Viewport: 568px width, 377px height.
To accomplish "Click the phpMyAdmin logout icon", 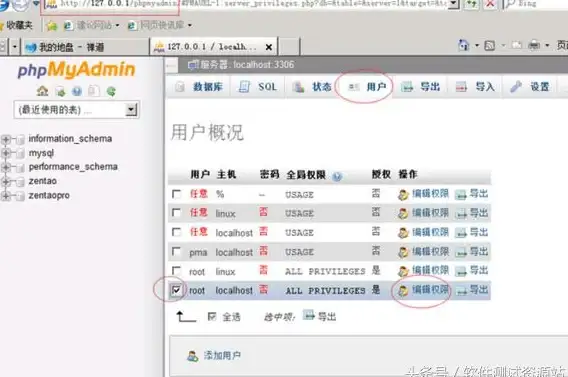I will (x=60, y=91).
